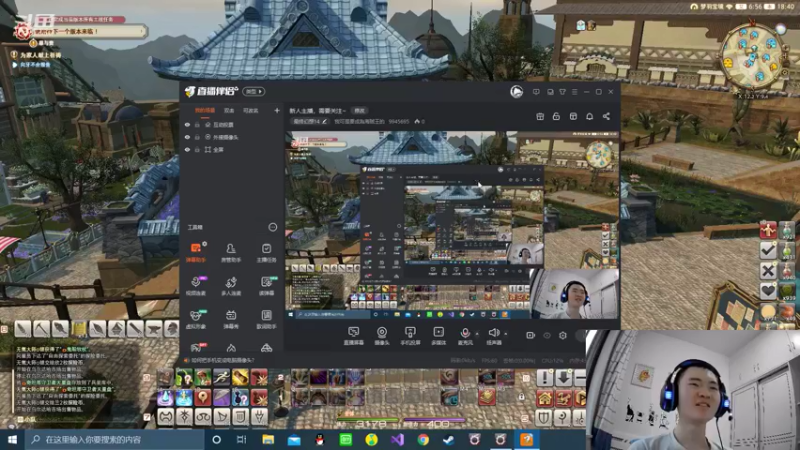Toggle lock on first source row
Image resolution: width=800 pixels, height=450 pixels.
pyautogui.click(x=197, y=124)
